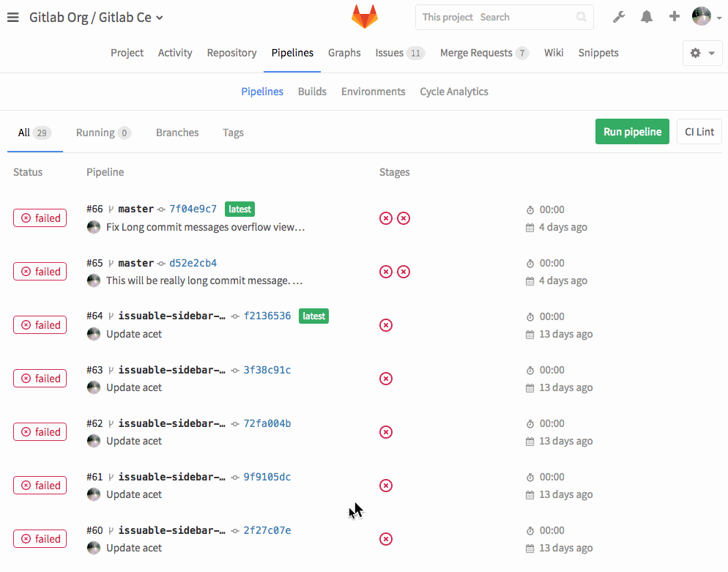Click the second stage status icon on pipeline #65
The image size is (728, 572).
tap(404, 271)
